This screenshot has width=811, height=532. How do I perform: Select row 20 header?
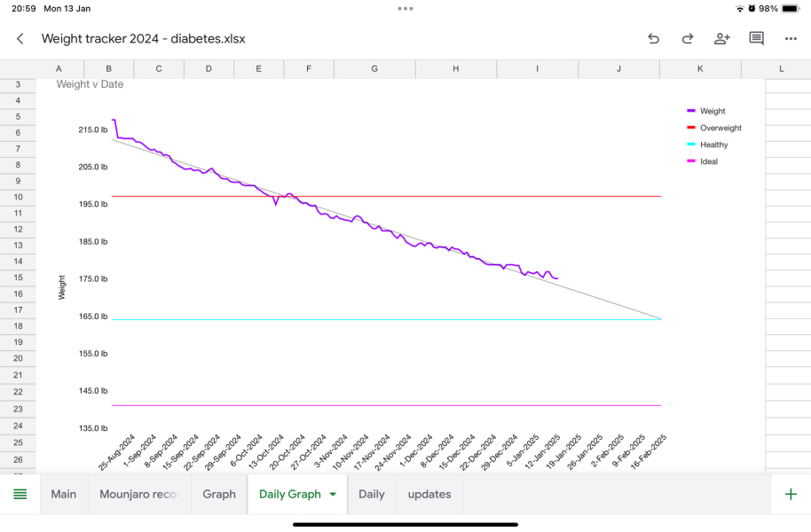18,358
